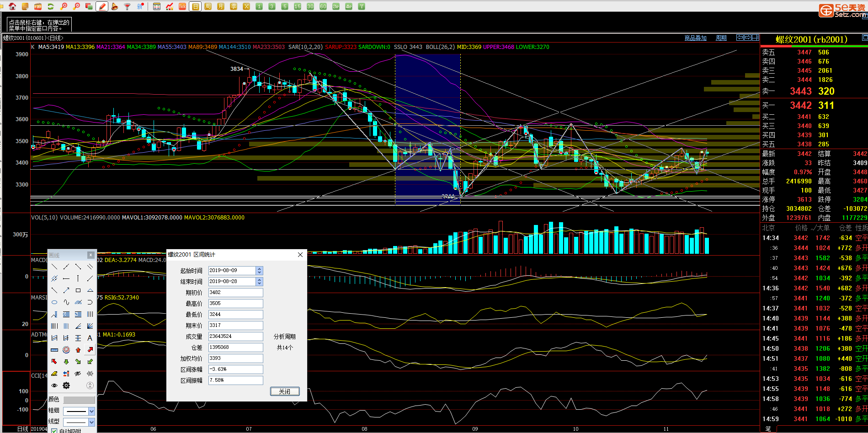Select the Gann fan drawing tool
Viewport: 868px width, 433px height.
(90, 326)
